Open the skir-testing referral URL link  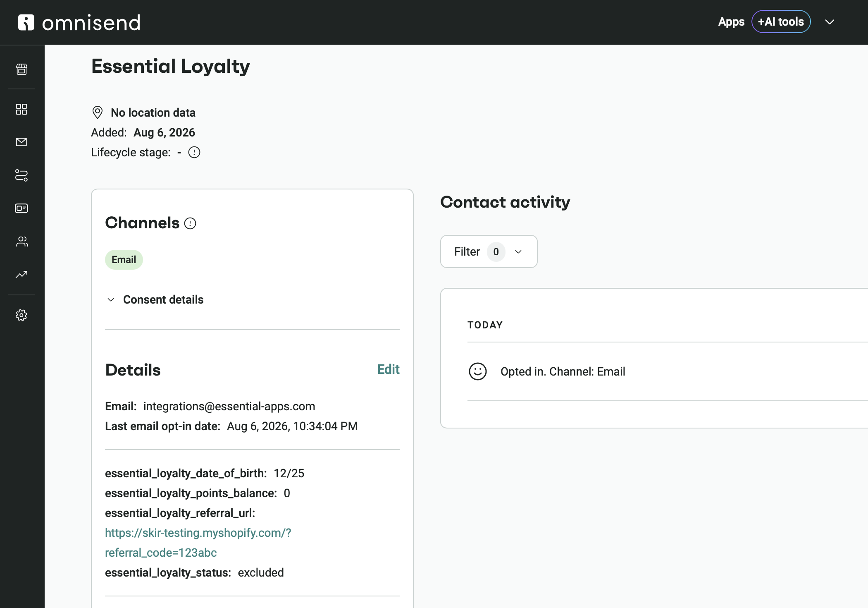pos(198,543)
